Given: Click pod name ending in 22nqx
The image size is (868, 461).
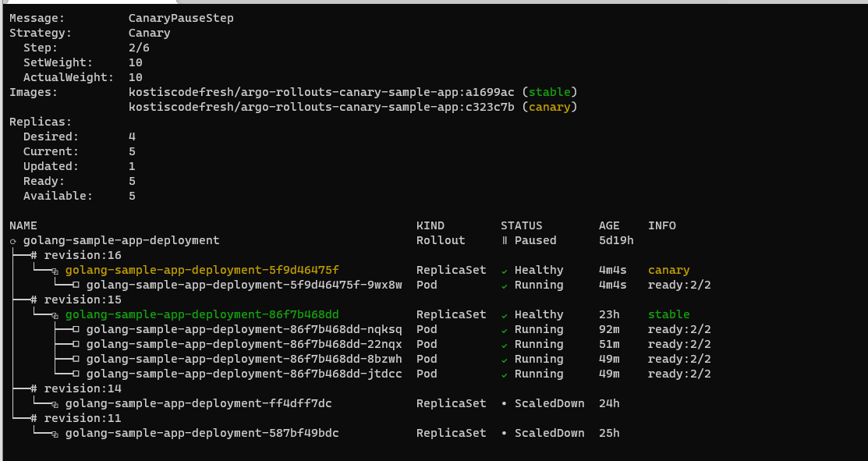Looking at the screenshot, I should pyautogui.click(x=244, y=344).
